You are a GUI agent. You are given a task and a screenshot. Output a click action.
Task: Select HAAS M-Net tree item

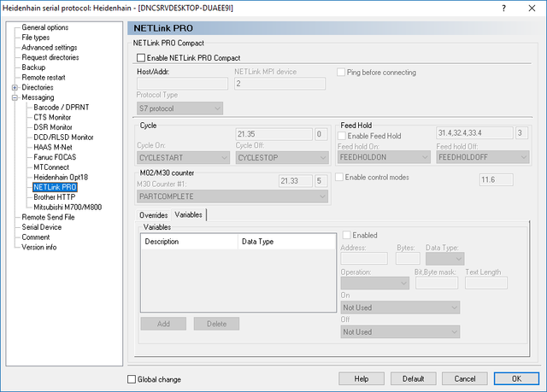(x=53, y=148)
